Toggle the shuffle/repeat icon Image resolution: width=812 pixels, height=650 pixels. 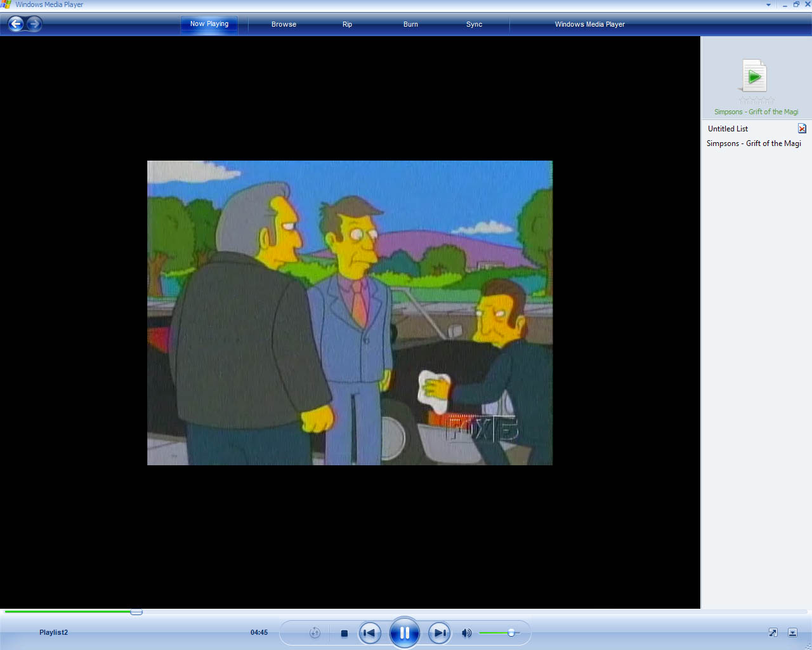click(315, 633)
